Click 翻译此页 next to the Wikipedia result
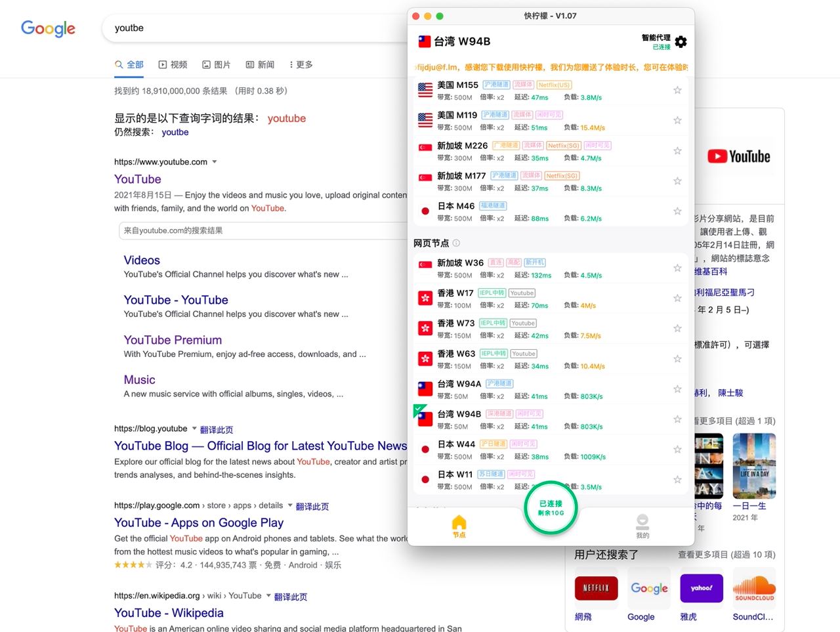This screenshot has height=632, width=840. coord(291,596)
